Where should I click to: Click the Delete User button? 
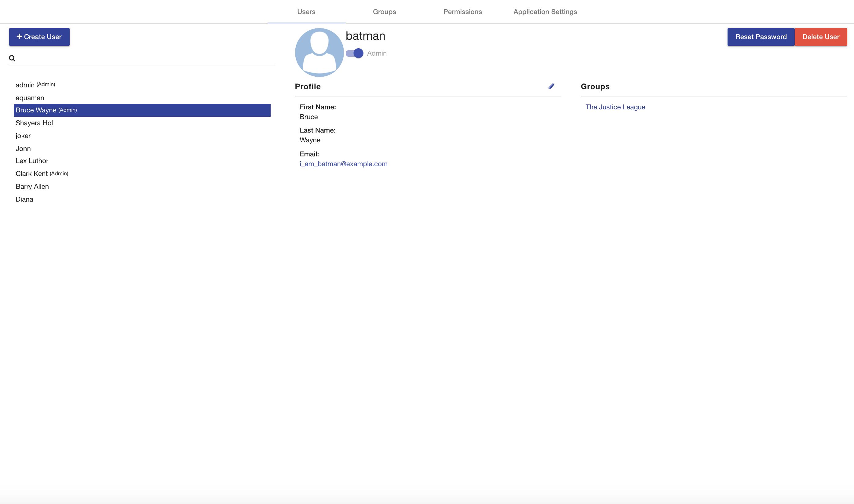point(821,37)
